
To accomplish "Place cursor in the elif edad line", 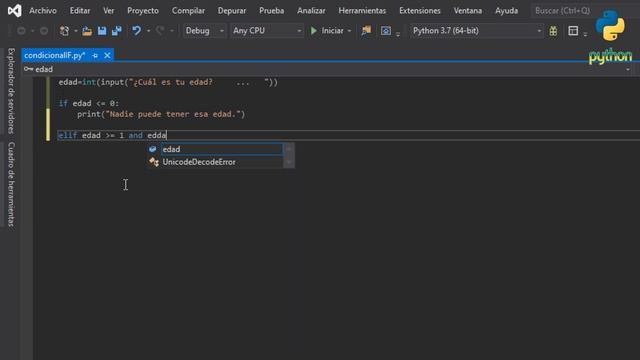I will pyautogui.click(x=112, y=136).
